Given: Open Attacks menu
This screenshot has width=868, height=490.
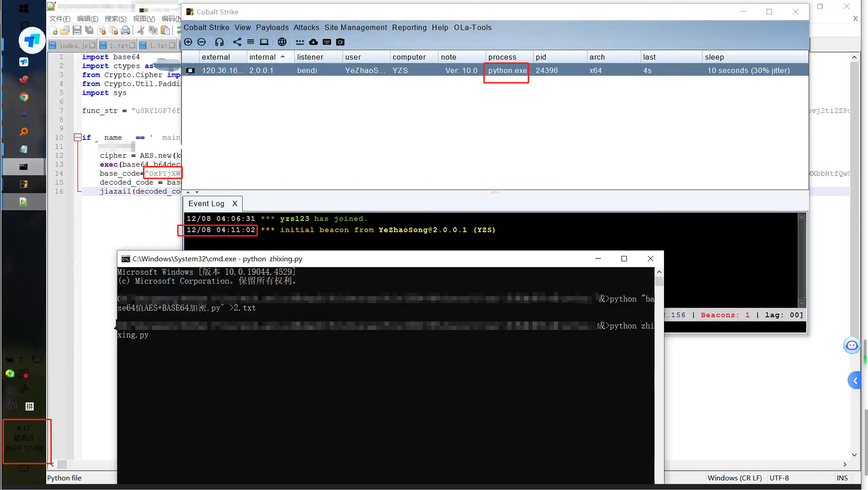Looking at the screenshot, I should tap(306, 27).
